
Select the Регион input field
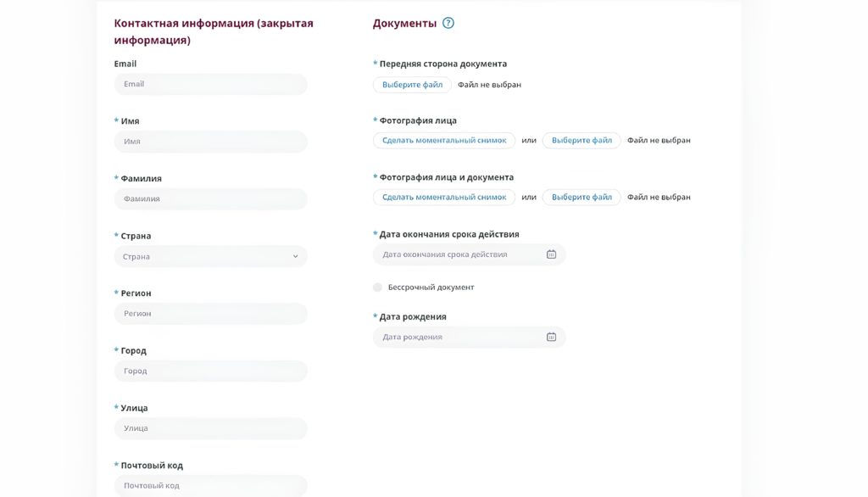click(210, 314)
